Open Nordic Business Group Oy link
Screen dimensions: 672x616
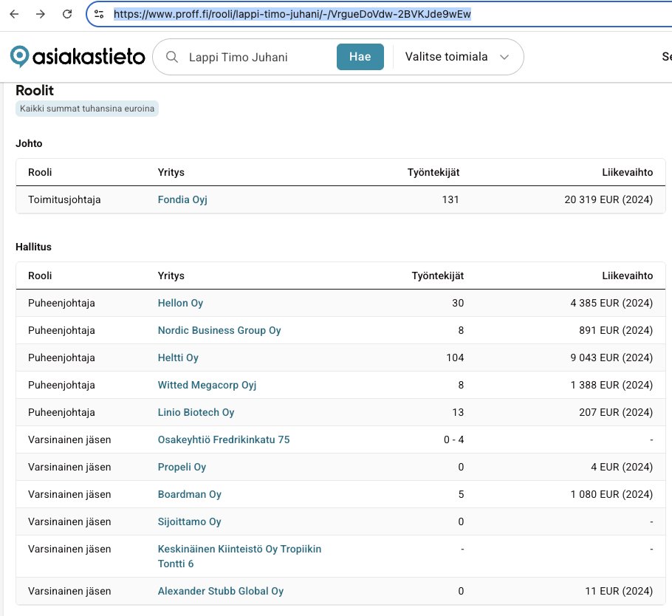pos(219,330)
